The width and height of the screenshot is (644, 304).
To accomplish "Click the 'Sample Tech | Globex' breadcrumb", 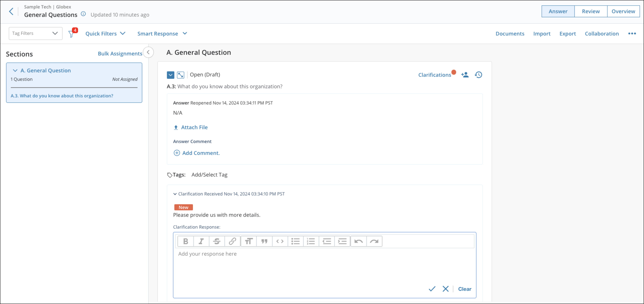I will click(47, 7).
